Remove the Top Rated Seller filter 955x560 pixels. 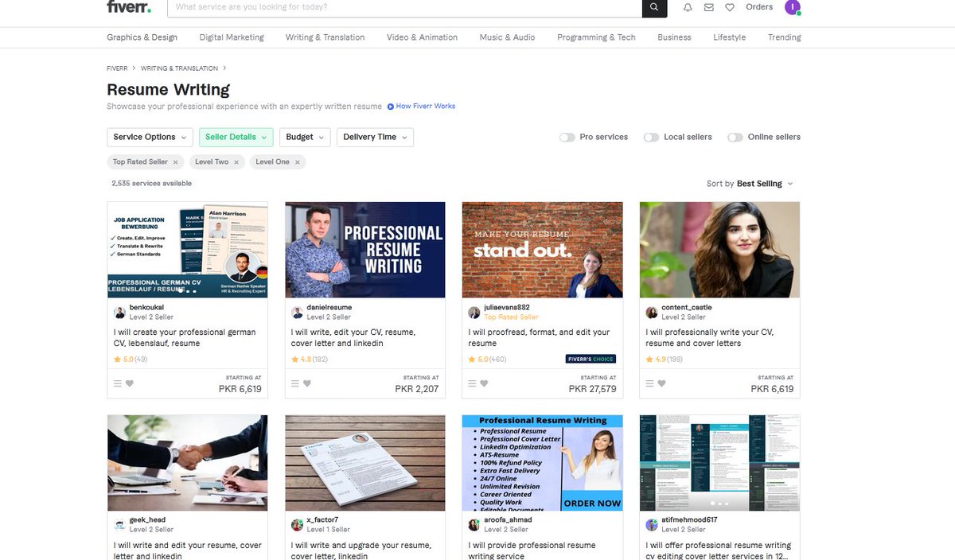175,161
